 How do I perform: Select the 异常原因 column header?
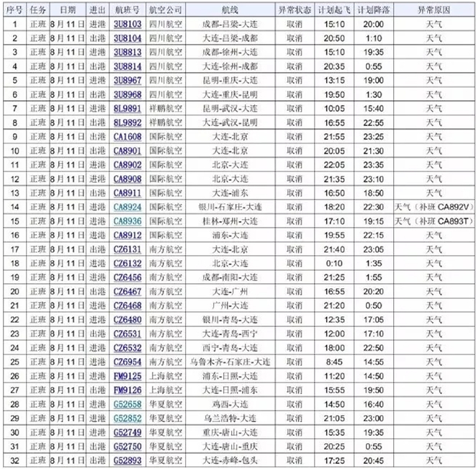(434, 10)
